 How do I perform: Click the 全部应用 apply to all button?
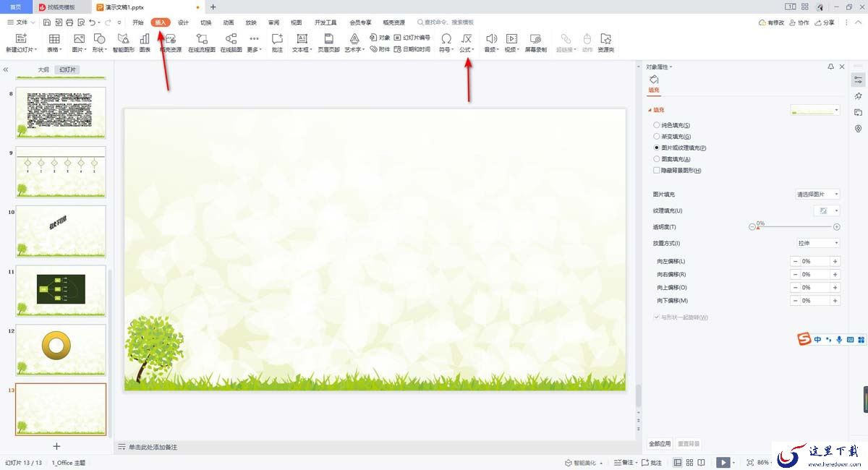(x=659, y=443)
